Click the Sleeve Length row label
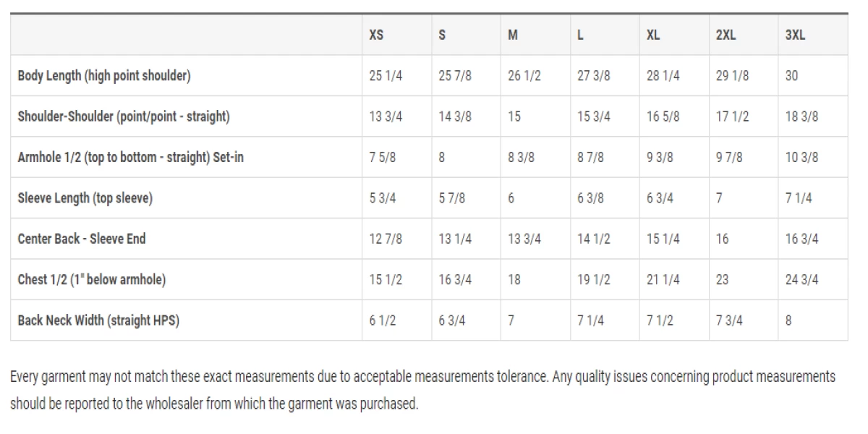Viewport: 868px width, 434px height. click(x=85, y=198)
